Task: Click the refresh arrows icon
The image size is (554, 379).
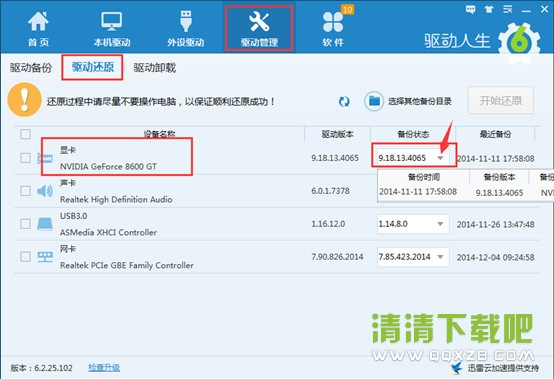Action: click(344, 102)
